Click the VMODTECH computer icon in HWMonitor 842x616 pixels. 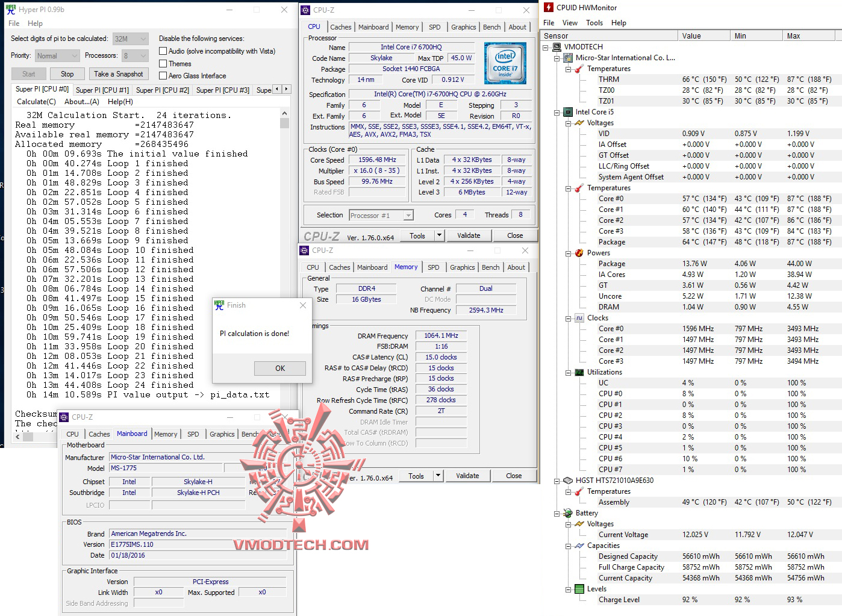point(557,47)
